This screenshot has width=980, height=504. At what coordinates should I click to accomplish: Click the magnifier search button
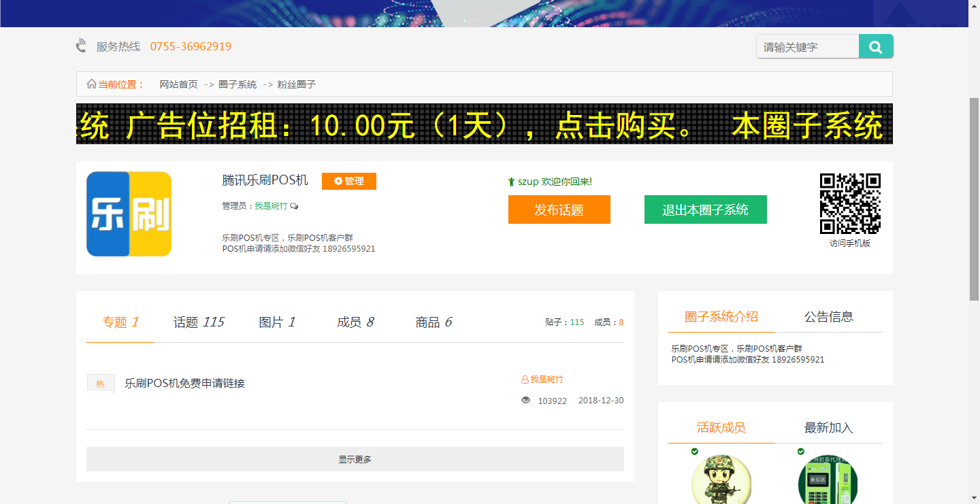(875, 47)
